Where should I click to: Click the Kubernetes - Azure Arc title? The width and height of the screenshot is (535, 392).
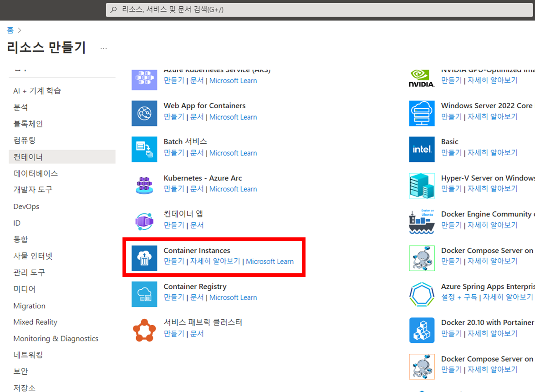point(203,178)
